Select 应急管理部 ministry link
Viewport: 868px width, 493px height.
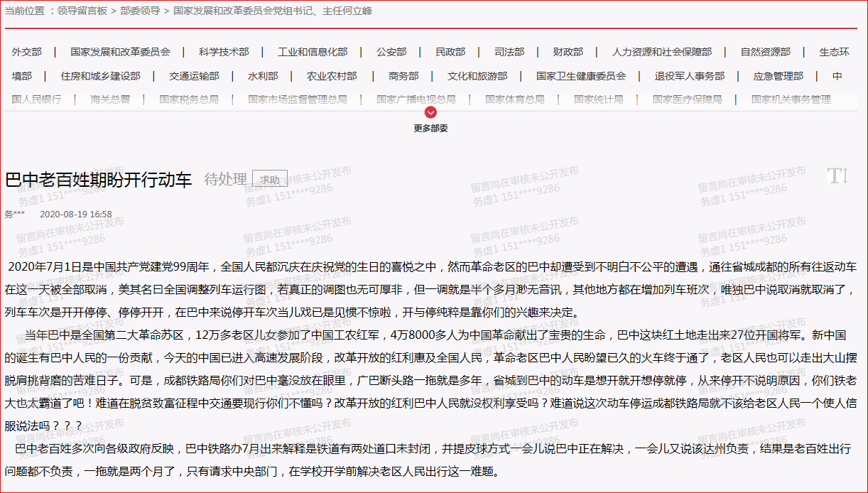(x=779, y=76)
